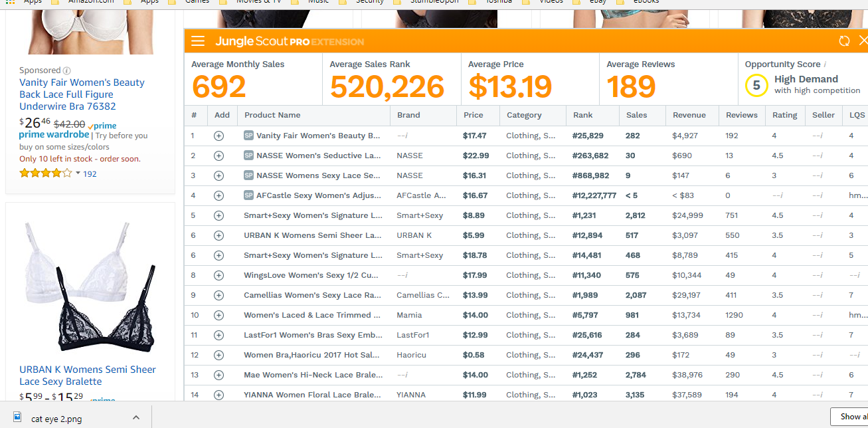This screenshot has height=428, width=868.
Task: Click the Jungle Scout PRO Extension logo
Action: [290, 41]
